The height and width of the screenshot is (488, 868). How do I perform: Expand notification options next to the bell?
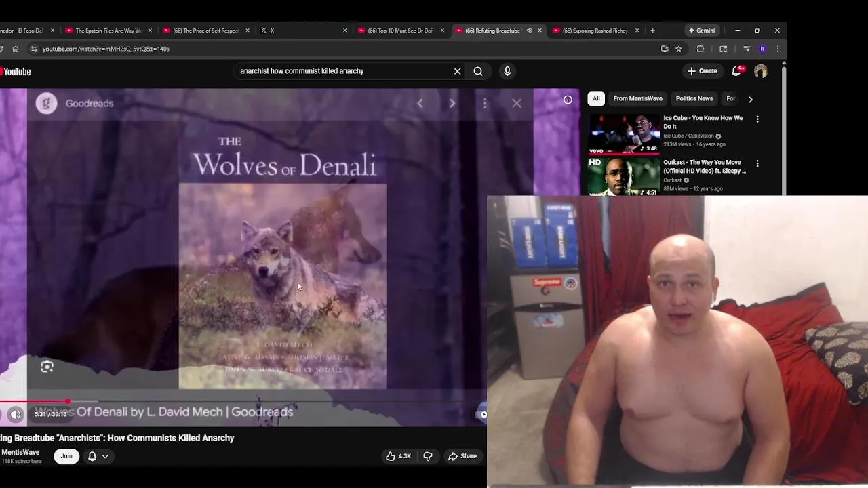(x=105, y=456)
